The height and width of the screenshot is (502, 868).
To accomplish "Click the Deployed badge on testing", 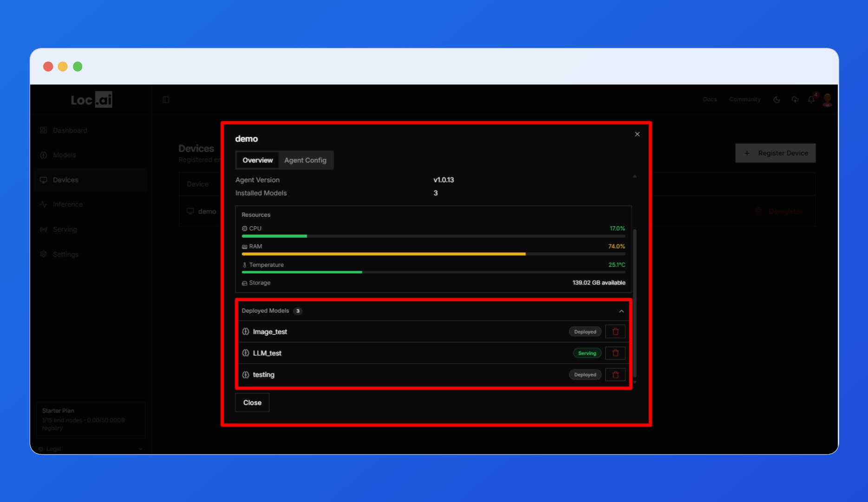I will tap(585, 375).
